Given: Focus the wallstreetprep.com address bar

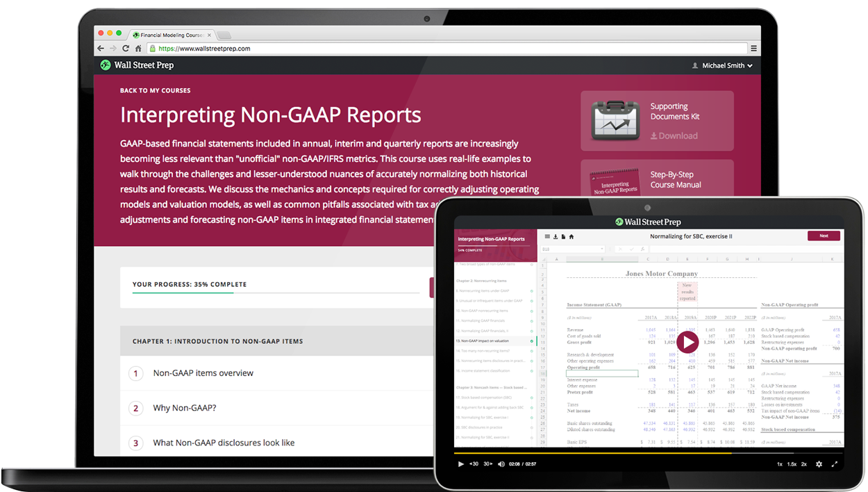Looking at the screenshot, I should pyautogui.click(x=446, y=49).
